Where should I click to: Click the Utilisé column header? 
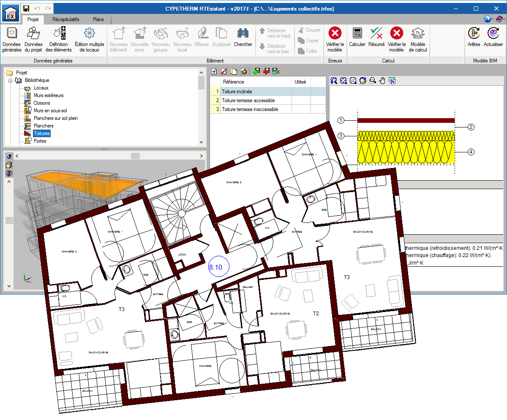tap(301, 82)
